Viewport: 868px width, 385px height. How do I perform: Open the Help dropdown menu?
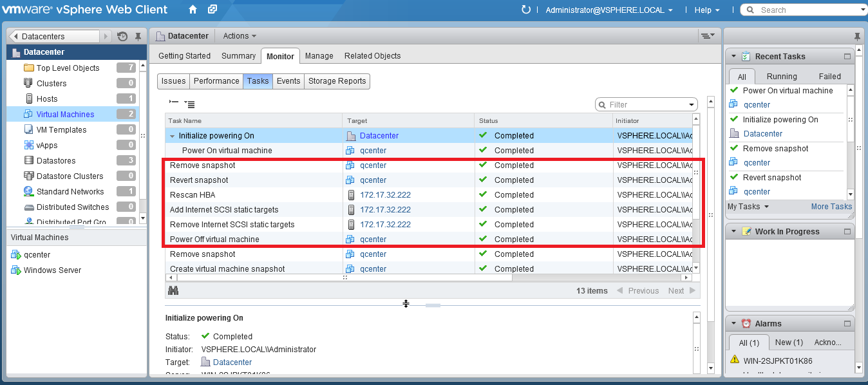[707, 10]
